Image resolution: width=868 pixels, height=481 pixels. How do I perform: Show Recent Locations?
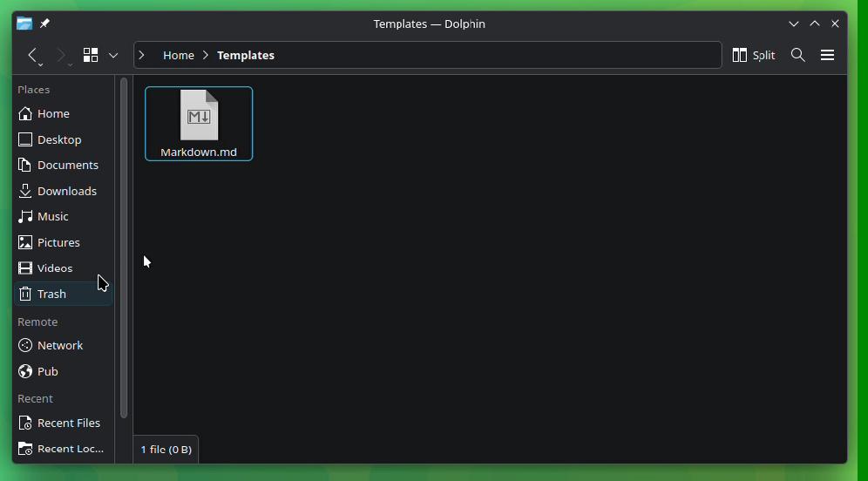click(x=63, y=449)
